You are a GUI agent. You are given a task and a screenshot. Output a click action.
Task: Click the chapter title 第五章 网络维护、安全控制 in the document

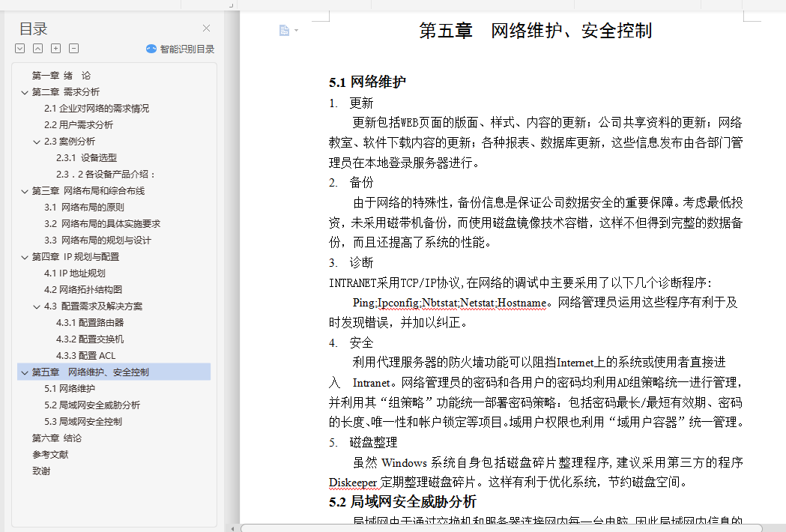(535, 31)
